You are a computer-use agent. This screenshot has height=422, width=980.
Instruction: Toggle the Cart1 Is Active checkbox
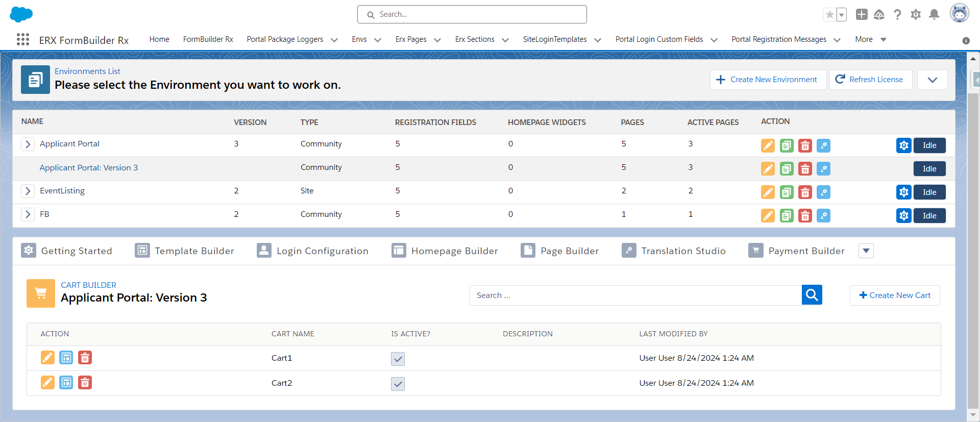tap(398, 359)
